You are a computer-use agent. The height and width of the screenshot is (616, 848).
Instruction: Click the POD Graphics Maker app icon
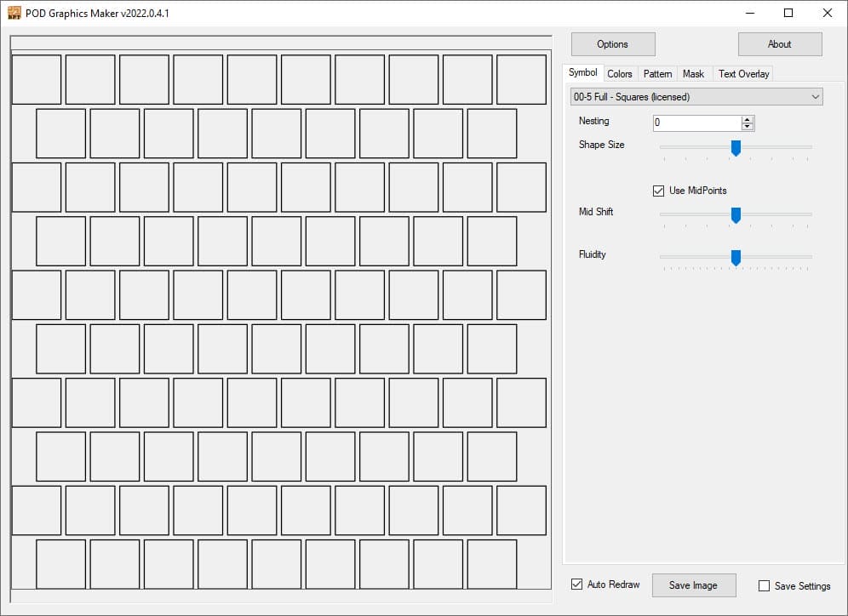point(14,13)
